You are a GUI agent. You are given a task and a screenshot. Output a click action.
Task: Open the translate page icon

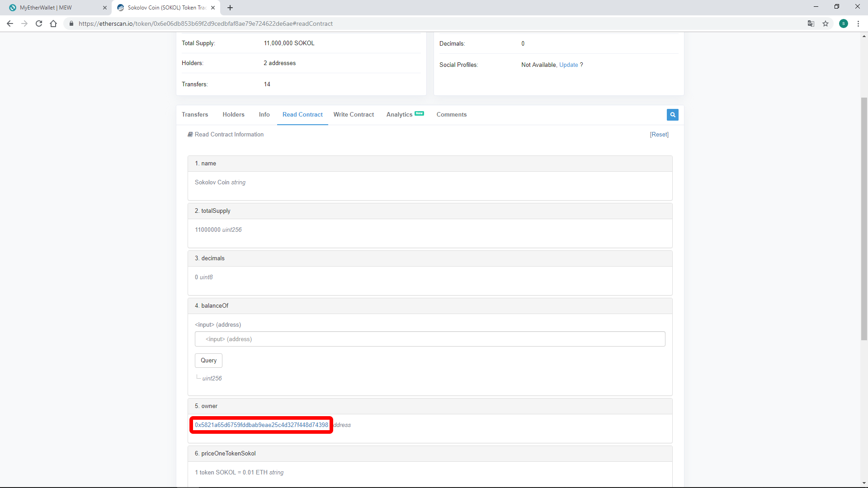811,23
